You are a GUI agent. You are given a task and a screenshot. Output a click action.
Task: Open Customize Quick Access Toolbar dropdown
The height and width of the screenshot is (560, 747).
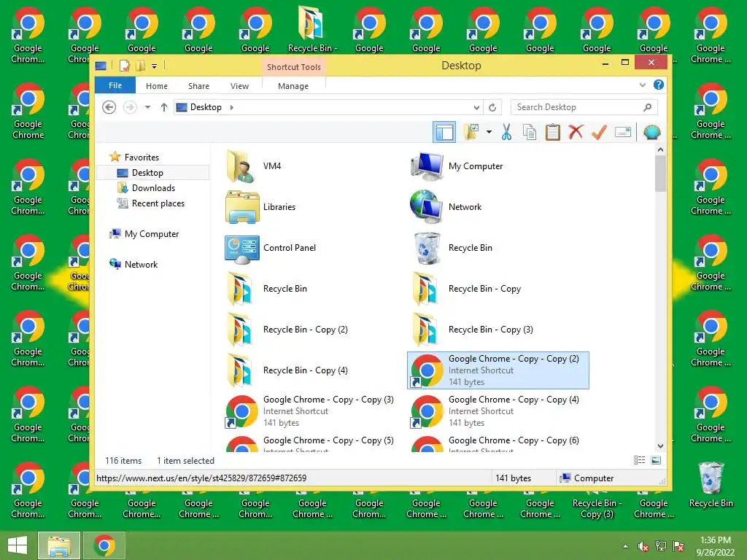tap(155, 66)
